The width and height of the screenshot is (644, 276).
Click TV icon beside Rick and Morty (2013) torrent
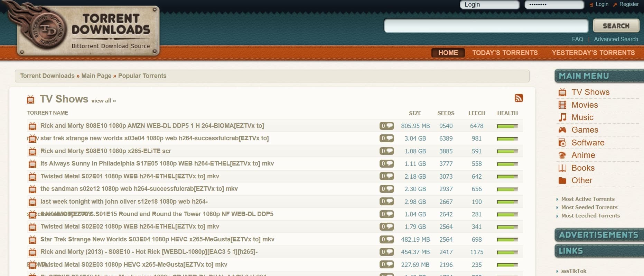32,252
